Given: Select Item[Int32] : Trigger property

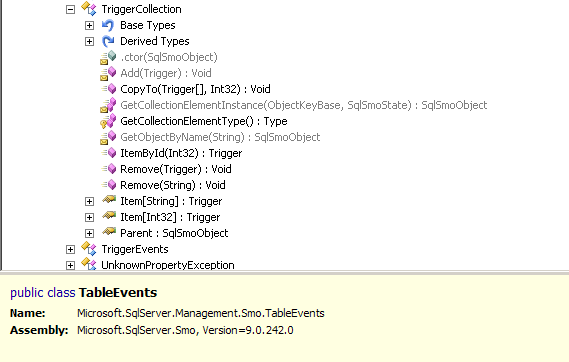Looking at the screenshot, I should pos(170,217).
